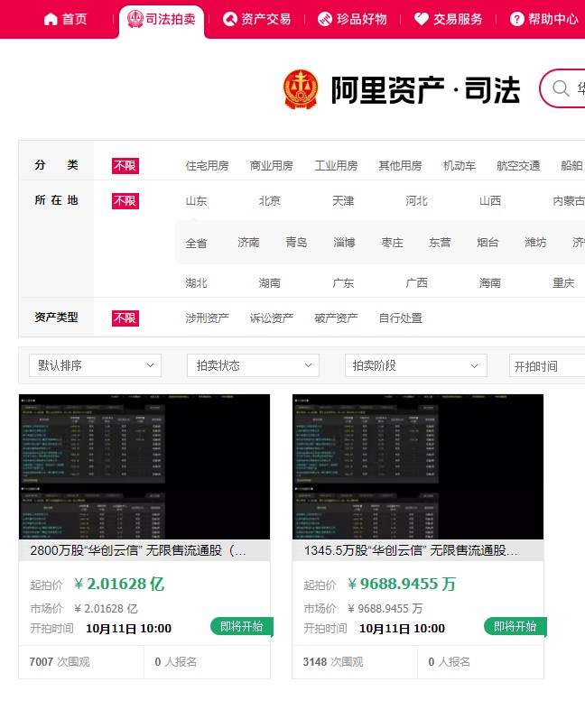Select the city 潍坊
The image size is (585, 728).
tap(535, 243)
